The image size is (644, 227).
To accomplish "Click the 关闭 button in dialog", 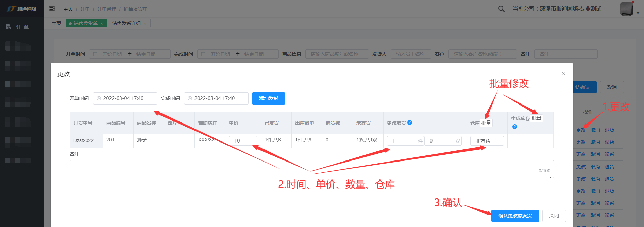I will pyautogui.click(x=554, y=216).
